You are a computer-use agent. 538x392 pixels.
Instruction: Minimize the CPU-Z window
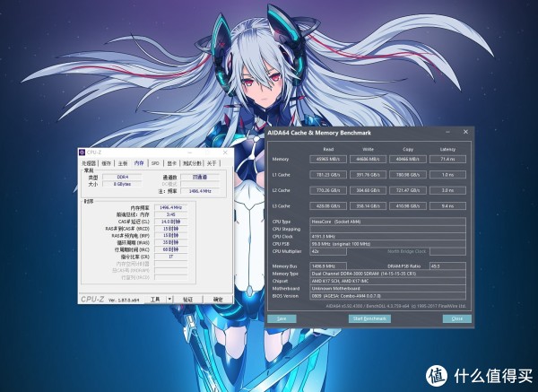[x=191, y=152]
